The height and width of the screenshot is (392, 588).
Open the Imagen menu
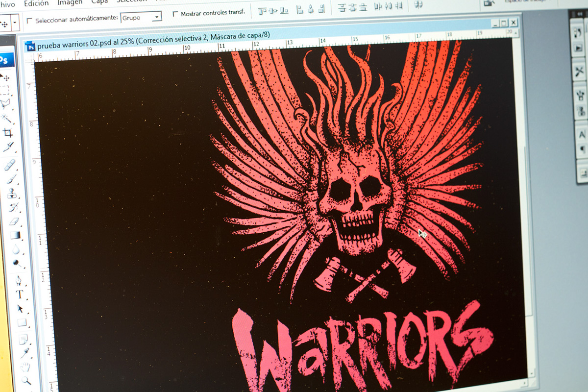70,2
